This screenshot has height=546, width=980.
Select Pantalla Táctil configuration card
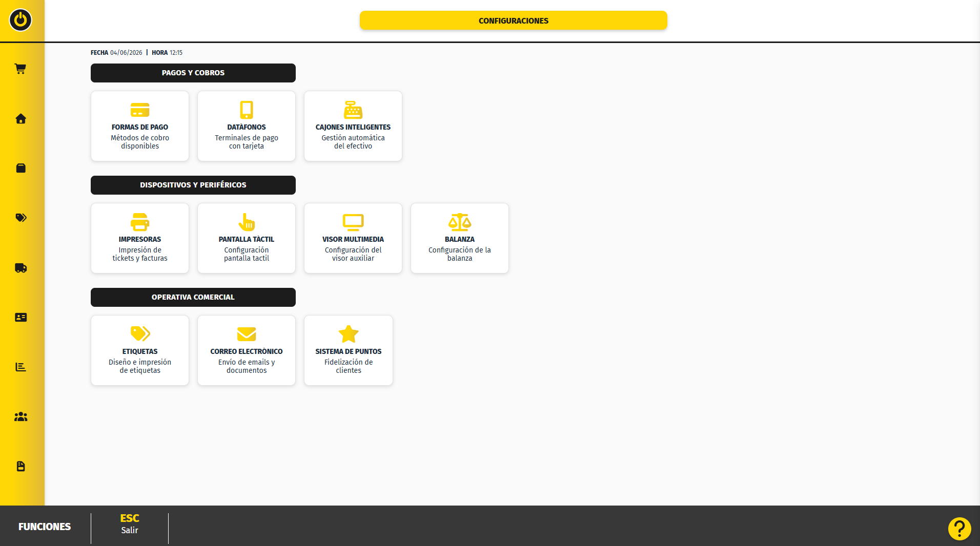coord(247,238)
